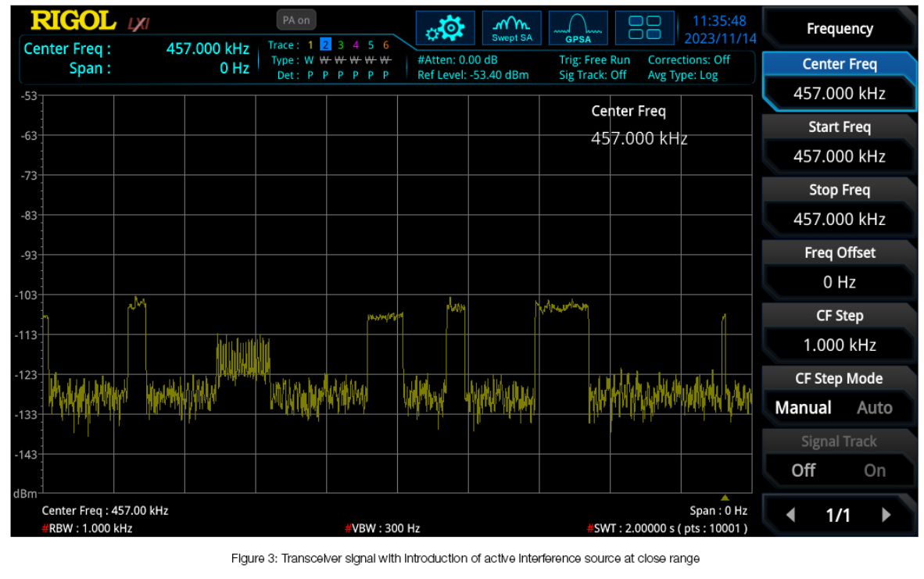Click the previous page left arrow
924x579 pixels.
pos(790,515)
